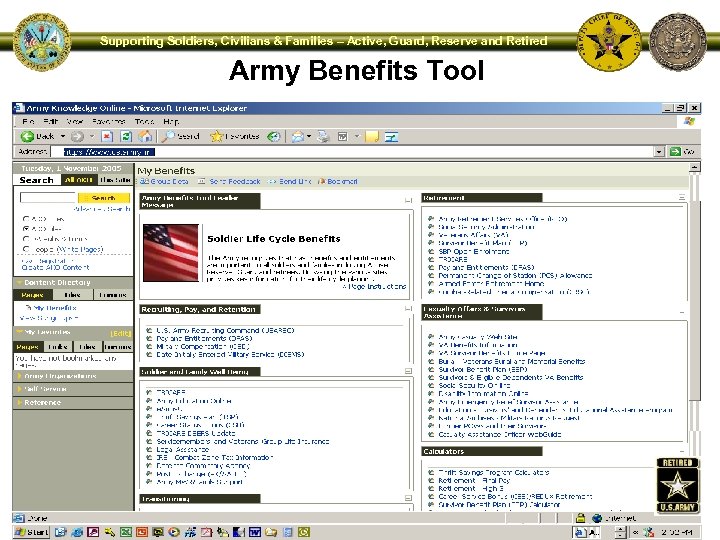Open Windows Media Player from the taskbar
The height and width of the screenshot is (540, 720).
point(174,532)
